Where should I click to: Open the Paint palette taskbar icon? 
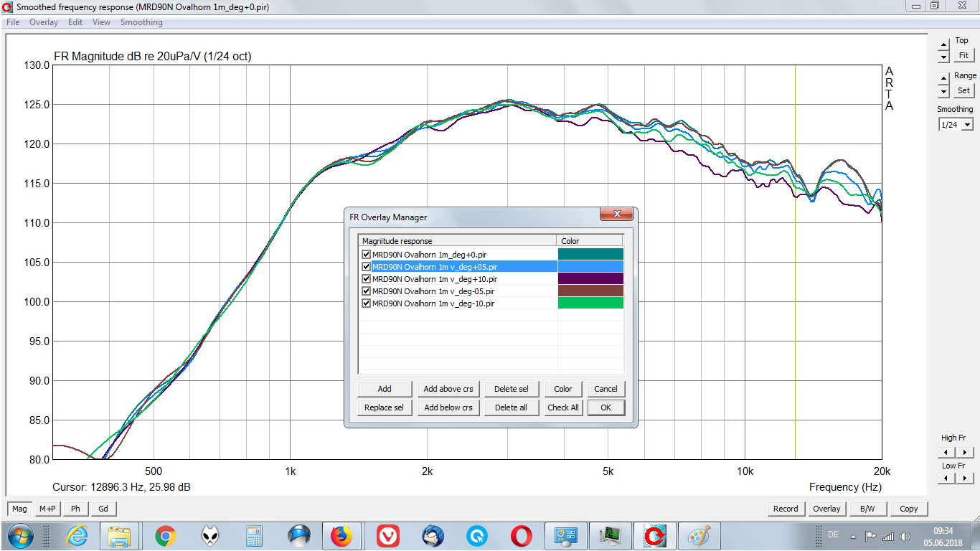pyautogui.click(x=699, y=536)
